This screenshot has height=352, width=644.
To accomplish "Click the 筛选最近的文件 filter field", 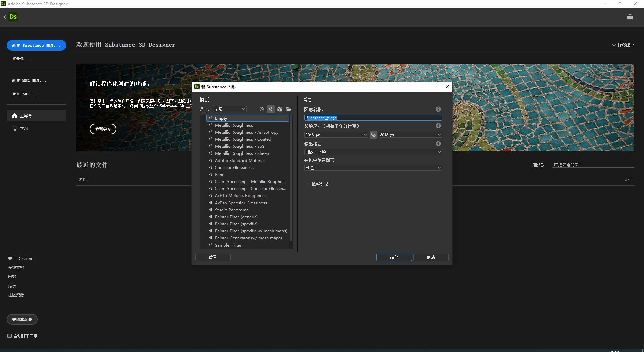I will (593, 165).
